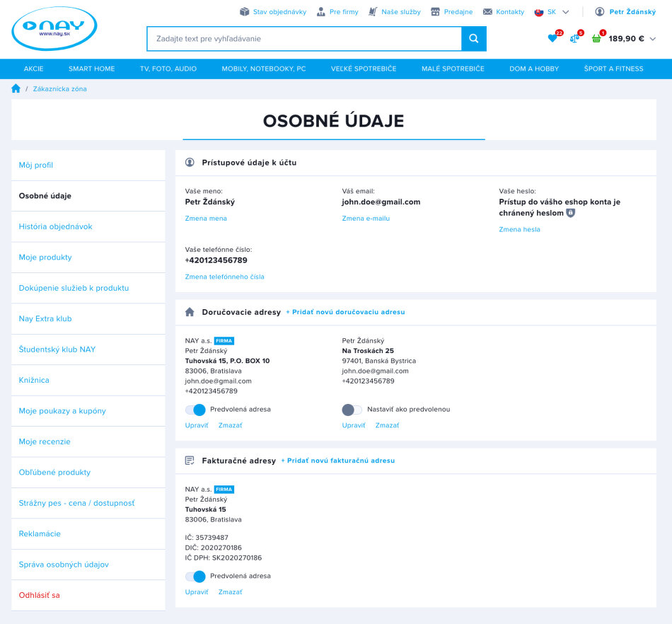Expand the cart total dropdown arrow
Viewport: 672px width, 624px height.
point(652,39)
